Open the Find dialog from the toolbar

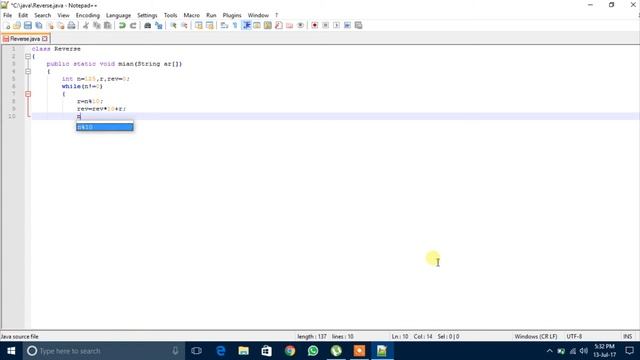[147, 25]
